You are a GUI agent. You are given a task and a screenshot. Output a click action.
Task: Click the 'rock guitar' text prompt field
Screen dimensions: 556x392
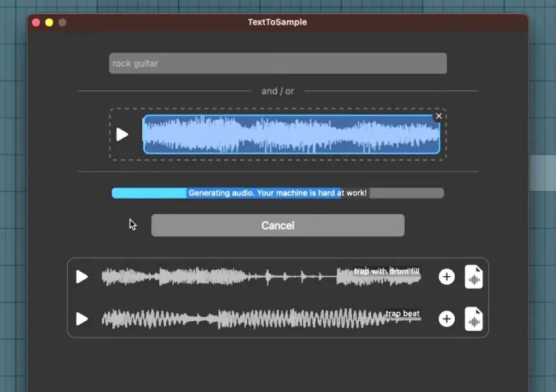point(277,63)
